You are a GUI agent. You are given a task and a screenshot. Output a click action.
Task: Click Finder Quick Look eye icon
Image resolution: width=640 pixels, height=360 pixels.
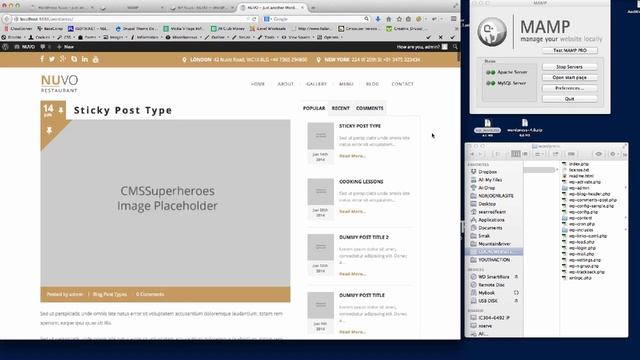point(598,154)
